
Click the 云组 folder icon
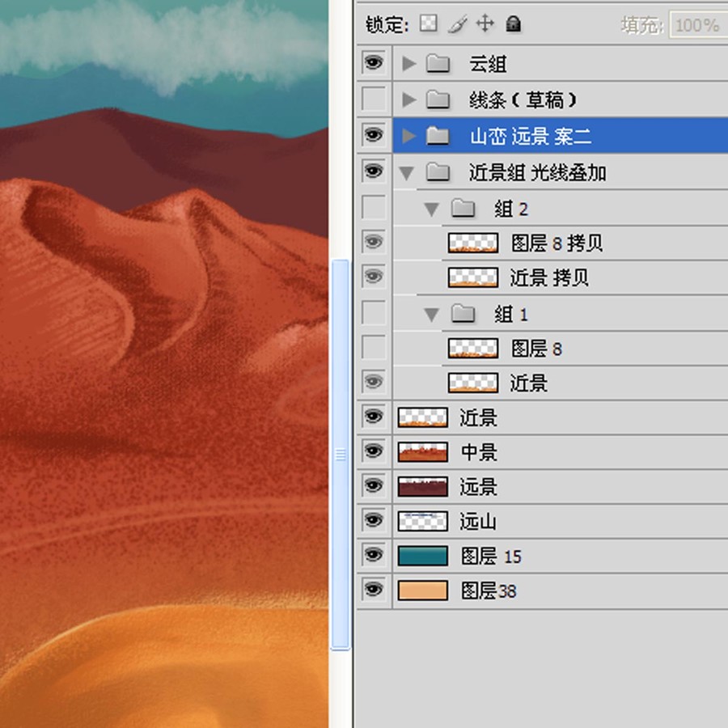pyautogui.click(x=438, y=63)
